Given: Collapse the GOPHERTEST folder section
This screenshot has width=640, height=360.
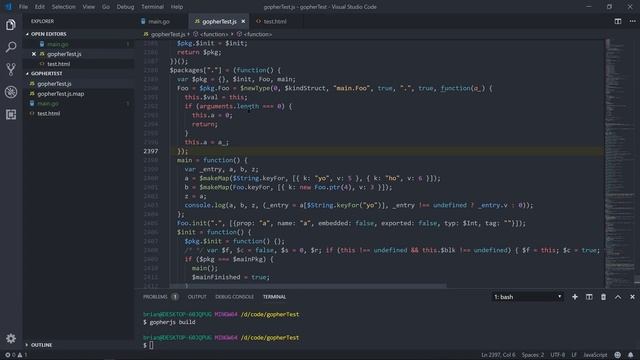Looking at the screenshot, I should (44, 73).
